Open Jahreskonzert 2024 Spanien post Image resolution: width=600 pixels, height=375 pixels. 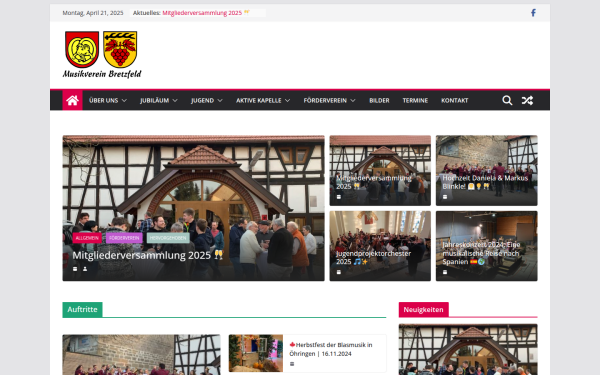(481, 253)
